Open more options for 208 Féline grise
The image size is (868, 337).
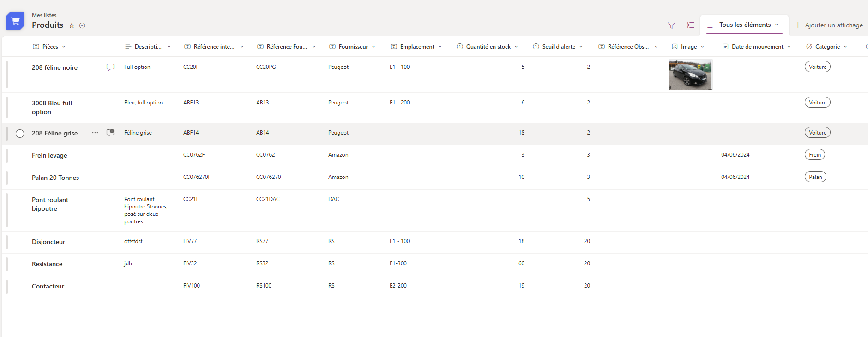tap(95, 133)
